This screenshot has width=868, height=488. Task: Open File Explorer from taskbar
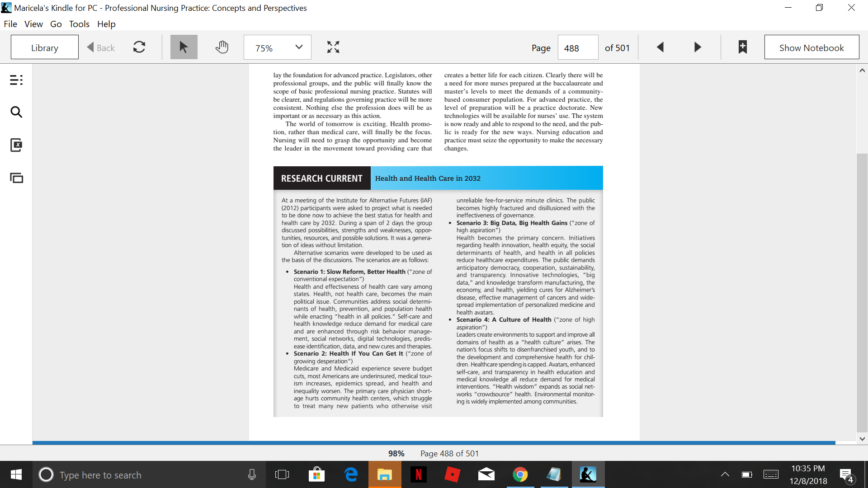click(x=385, y=474)
